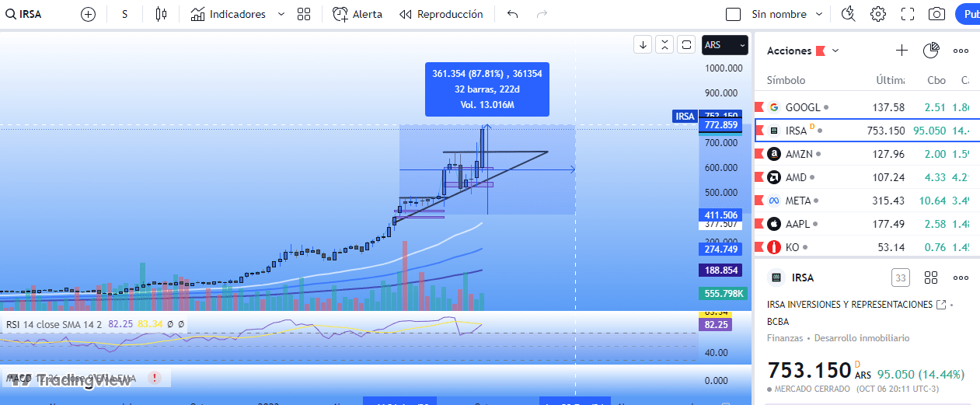Toggle the red flag on the AAPL row
980x405 pixels.
(x=759, y=224)
